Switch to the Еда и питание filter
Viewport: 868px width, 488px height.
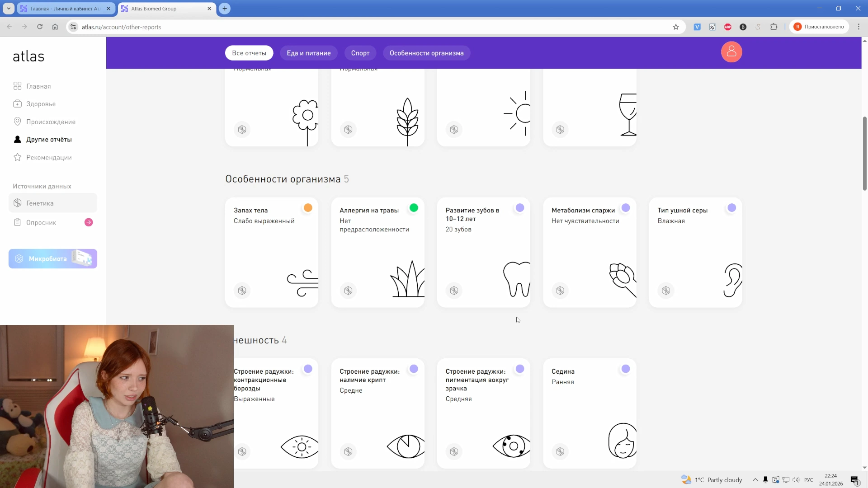click(x=309, y=53)
